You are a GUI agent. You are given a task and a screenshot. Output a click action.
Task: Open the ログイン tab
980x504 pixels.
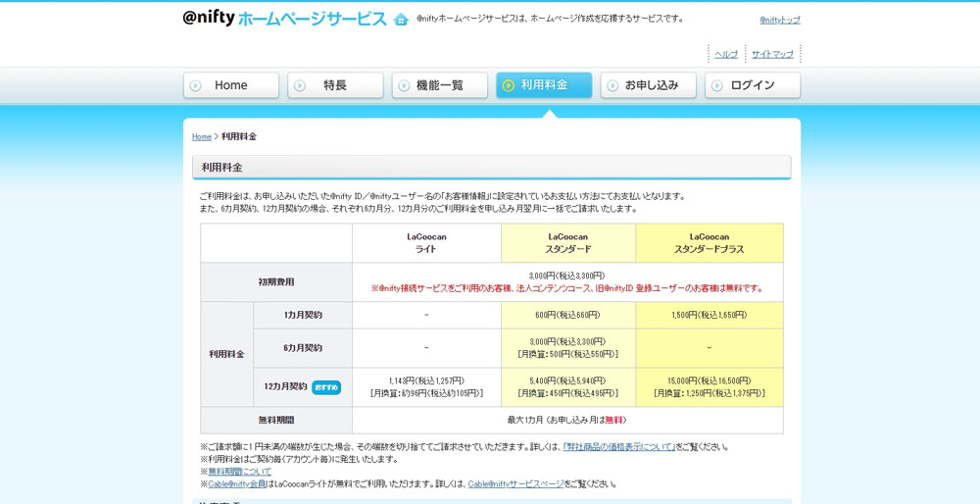pos(753,85)
